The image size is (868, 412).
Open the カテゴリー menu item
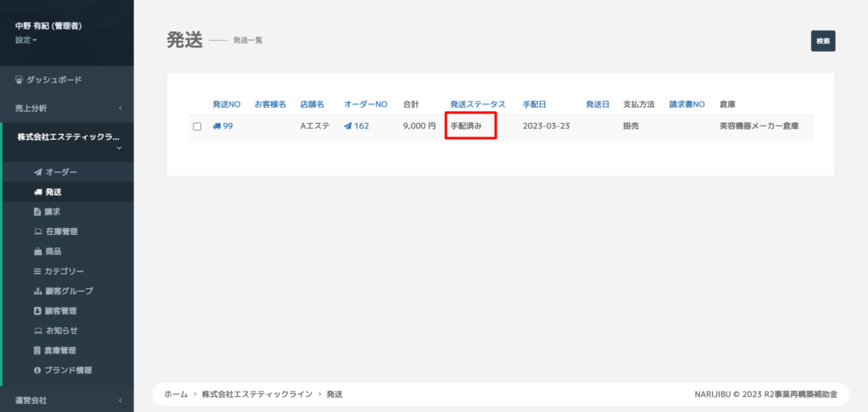(x=64, y=271)
